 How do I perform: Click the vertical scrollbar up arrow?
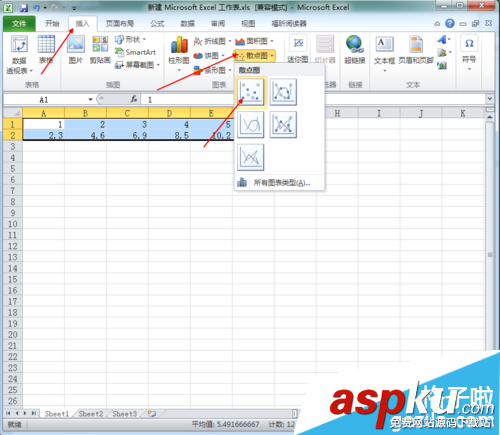(x=489, y=117)
